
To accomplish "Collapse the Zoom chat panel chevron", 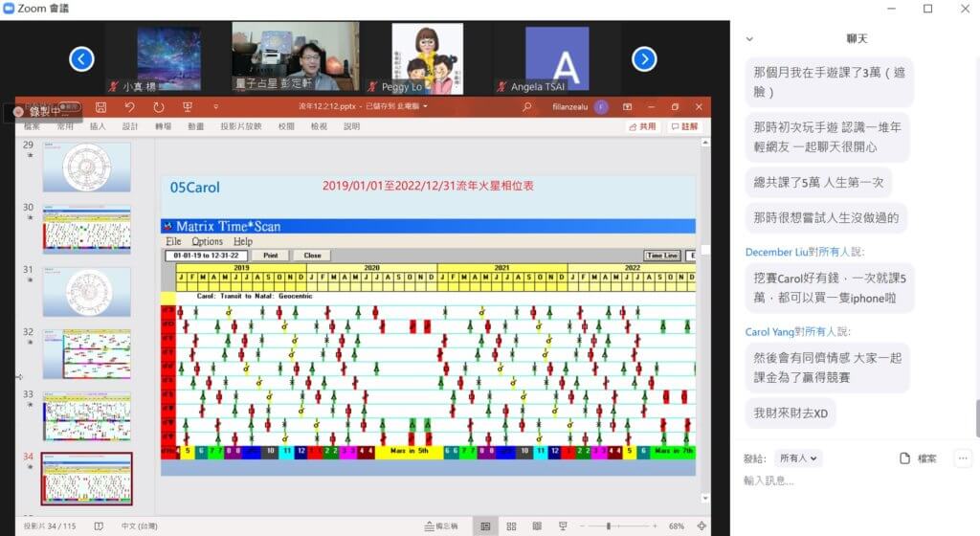I will click(749, 38).
